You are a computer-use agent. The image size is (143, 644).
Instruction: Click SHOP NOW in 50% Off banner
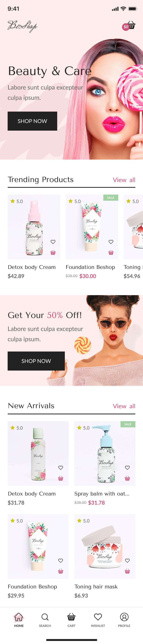(x=36, y=361)
